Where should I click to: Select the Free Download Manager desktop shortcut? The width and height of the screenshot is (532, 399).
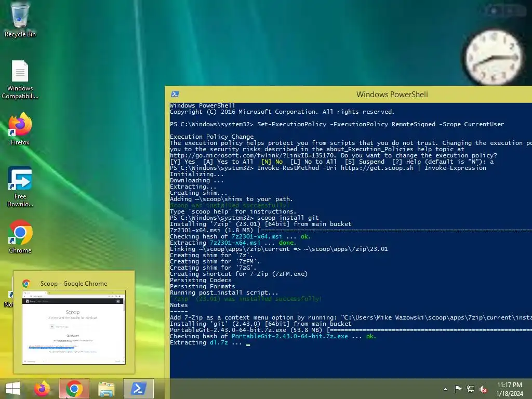click(20, 187)
